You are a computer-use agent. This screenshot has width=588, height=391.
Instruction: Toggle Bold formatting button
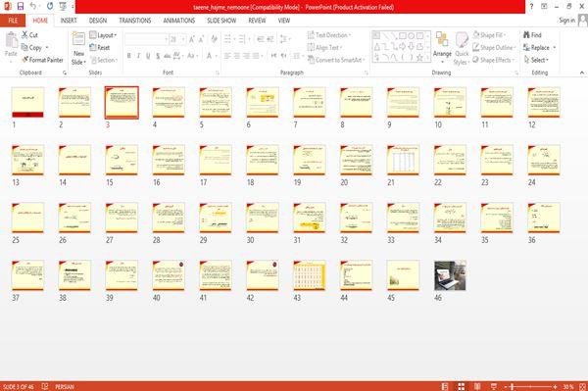[129, 56]
